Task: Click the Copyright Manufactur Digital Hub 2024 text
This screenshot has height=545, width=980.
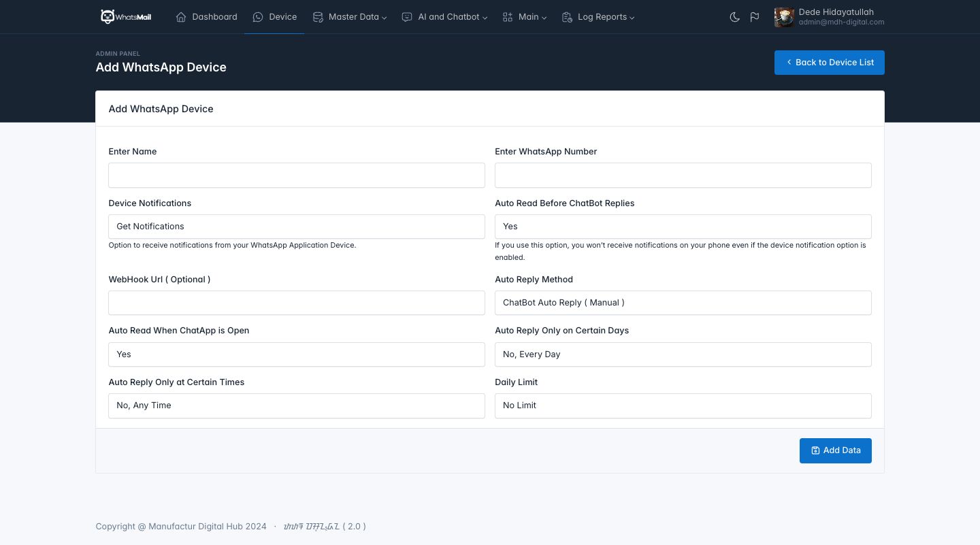Action: tap(181, 527)
